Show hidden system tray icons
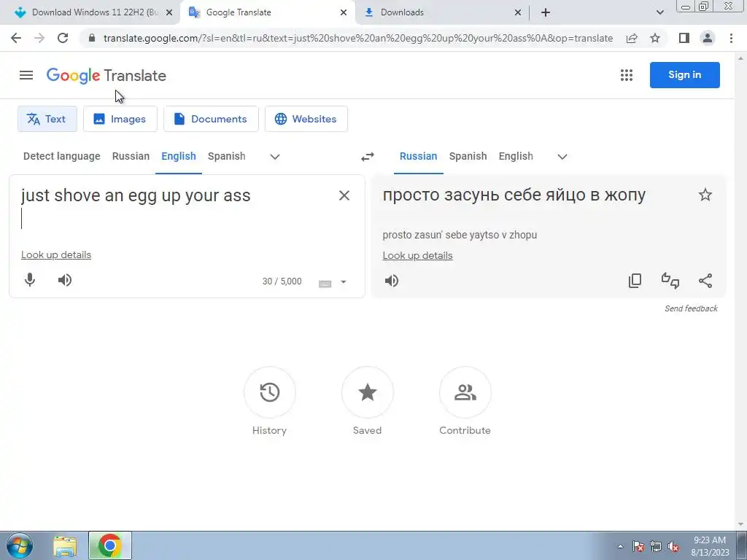747x560 pixels. (620, 546)
